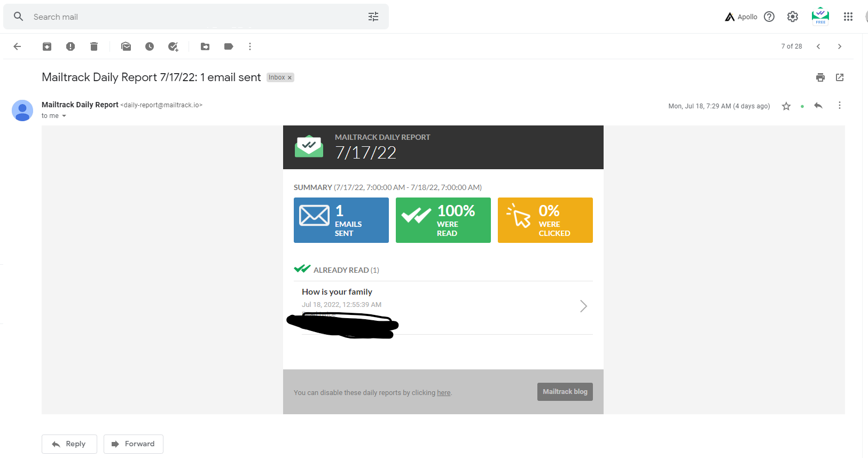Open Google apps grid
Screen dimensions: 868x458
pyautogui.click(x=848, y=17)
